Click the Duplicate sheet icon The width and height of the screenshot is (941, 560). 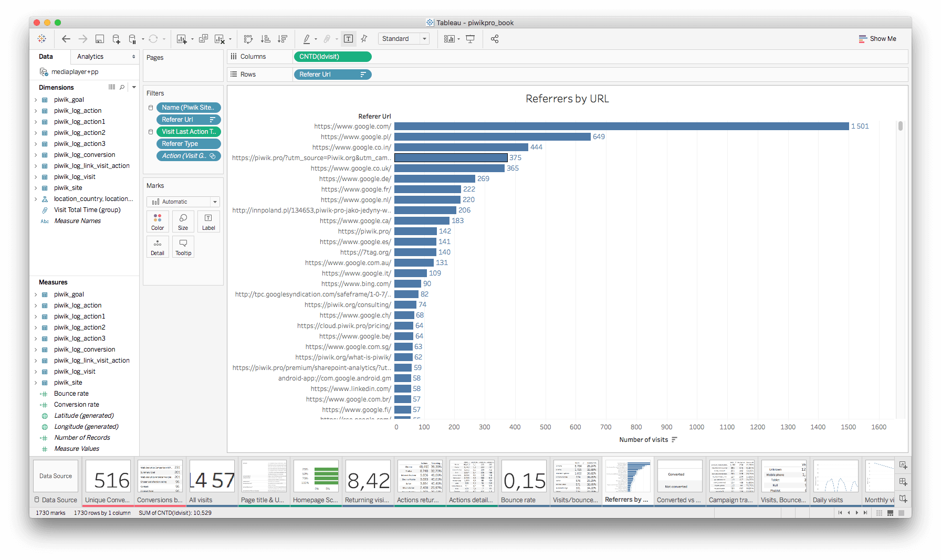tap(204, 39)
